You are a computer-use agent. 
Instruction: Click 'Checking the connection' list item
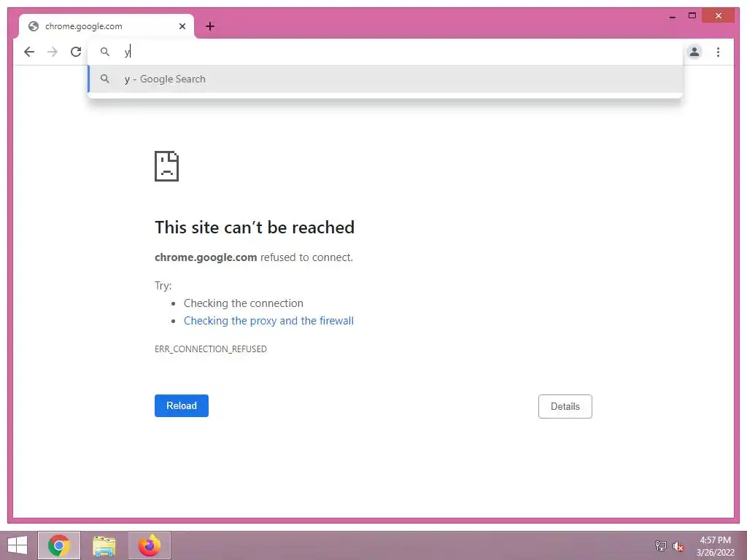coord(244,303)
